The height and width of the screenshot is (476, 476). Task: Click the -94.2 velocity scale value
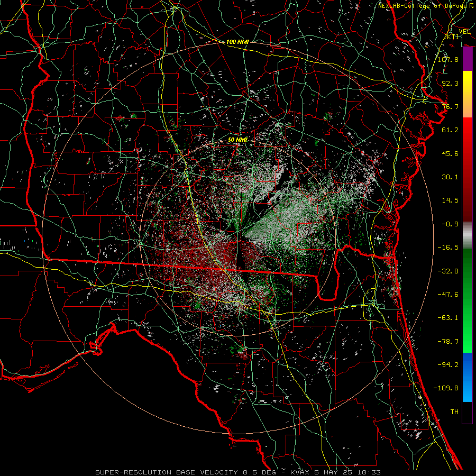(448, 364)
